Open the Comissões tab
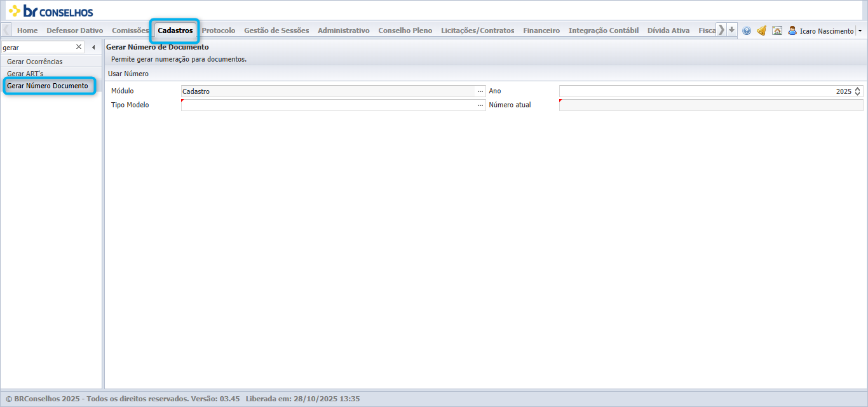This screenshot has height=407, width=868. (x=130, y=30)
